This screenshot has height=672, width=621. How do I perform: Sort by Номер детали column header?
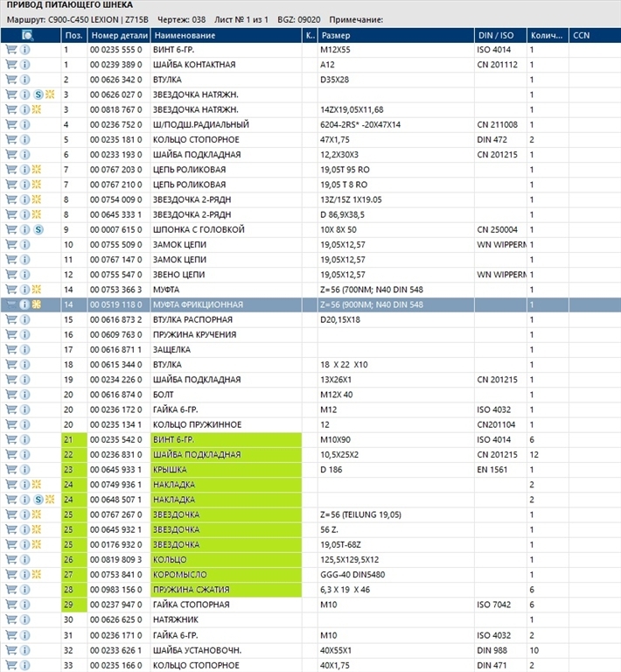[119, 35]
